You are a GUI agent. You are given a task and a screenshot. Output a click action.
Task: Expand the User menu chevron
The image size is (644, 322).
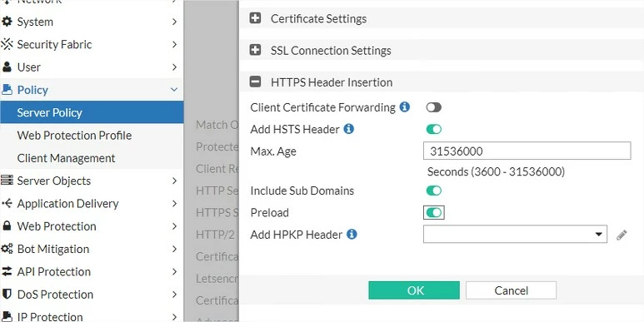[174, 67]
